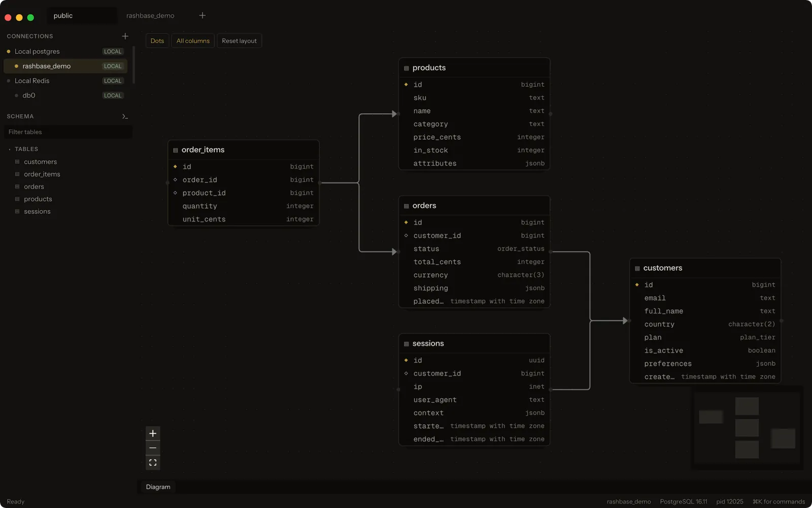Collapse the TABLES tree section
Viewport: 812px width, 508px height.
pos(10,149)
